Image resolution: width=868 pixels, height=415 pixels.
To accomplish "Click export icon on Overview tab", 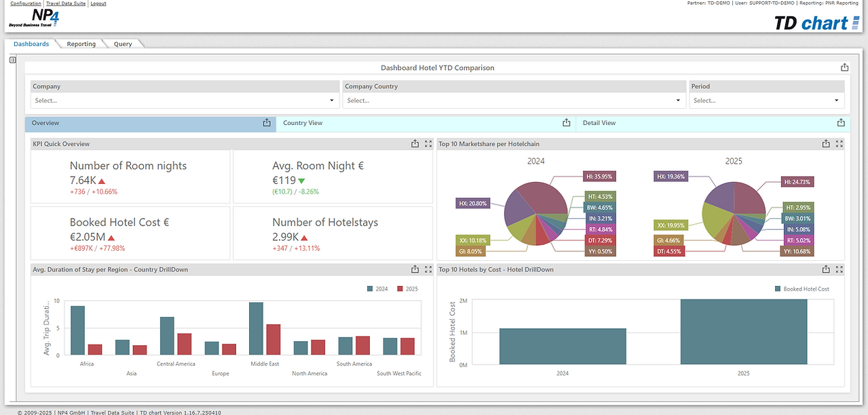I will click(x=267, y=123).
